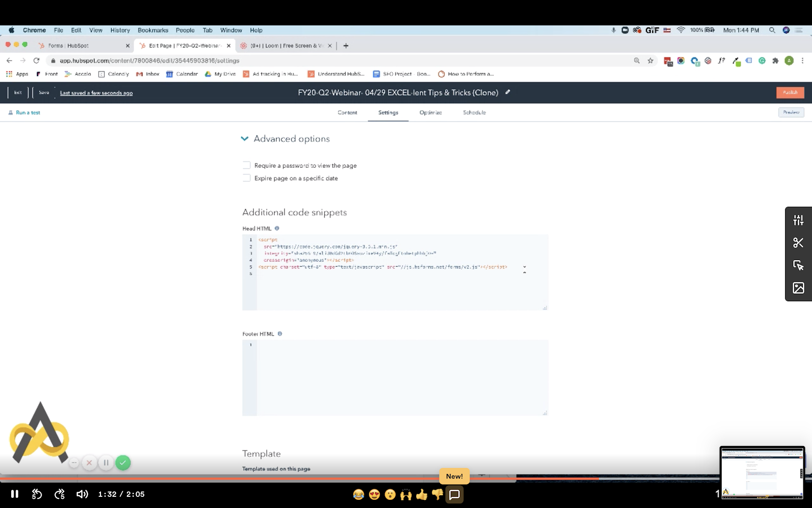The width and height of the screenshot is (812, 508).
Task: Open the Apple menu
Action: (x=11, y=30)
